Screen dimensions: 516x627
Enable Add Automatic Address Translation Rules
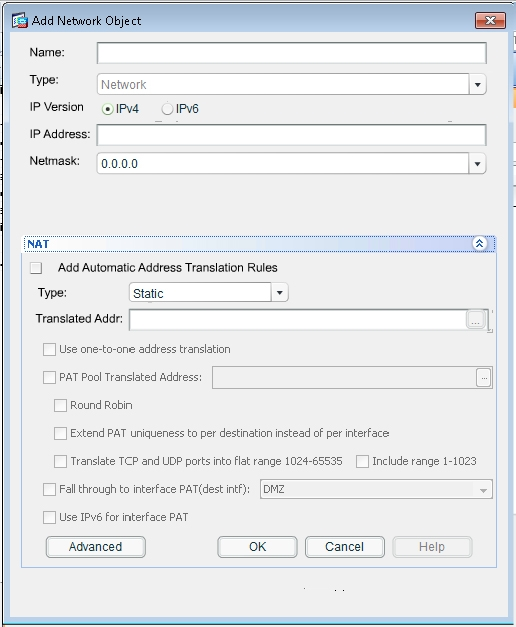coord(36,268)
